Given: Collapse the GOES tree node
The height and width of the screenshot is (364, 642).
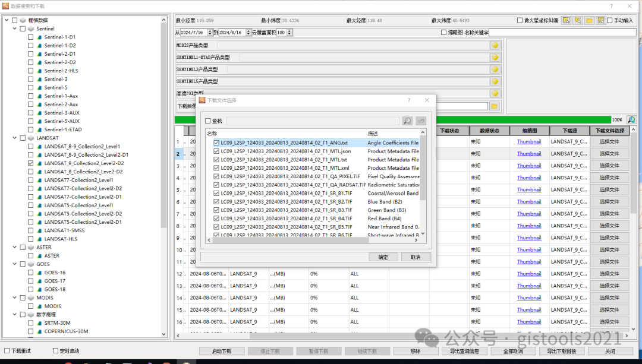Looking at the screenshot, I should pos(15,264).
